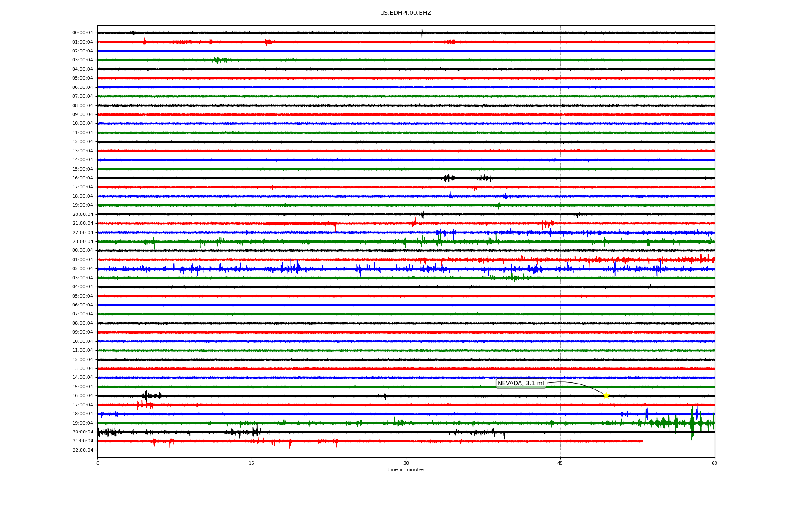Click the bottom-most 21:00:04 row label
The width and height of the screenshot is (812, 508).
pyautogui.click(x=82, y=441)
